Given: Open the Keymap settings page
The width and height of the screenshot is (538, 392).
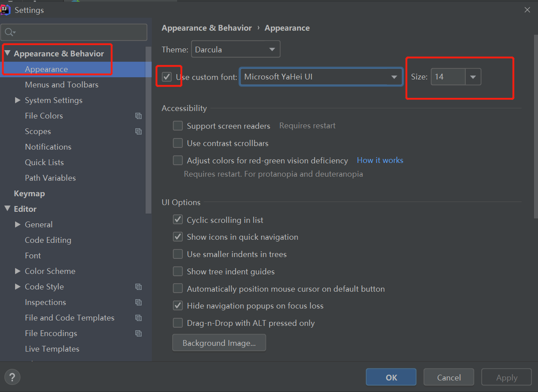Looking at the screenshot, I should coord(29,194).
